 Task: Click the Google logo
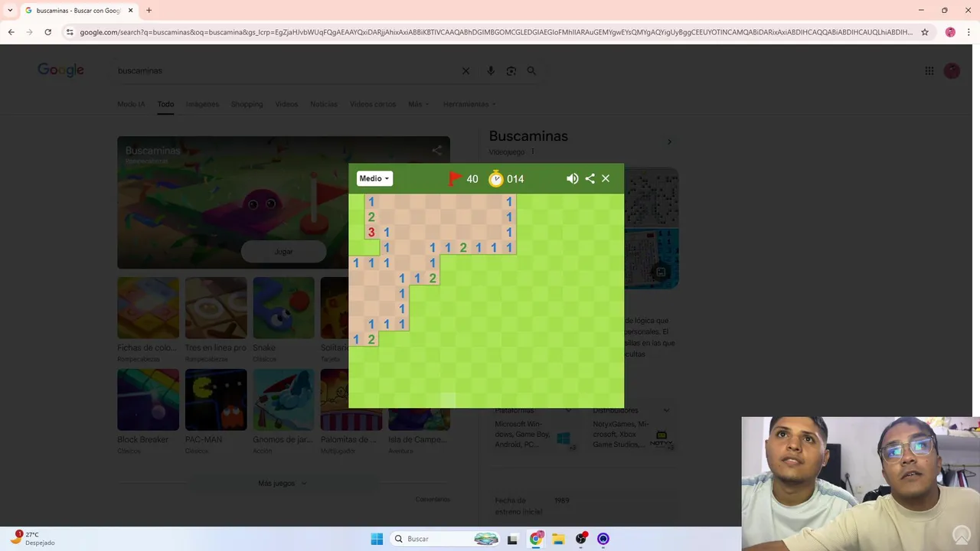(61, 70)
